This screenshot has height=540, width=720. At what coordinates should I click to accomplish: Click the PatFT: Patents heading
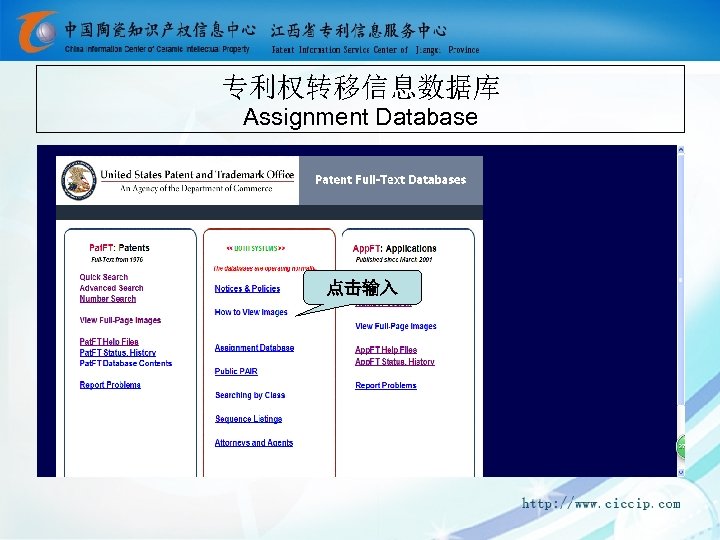click(x=119, y=248)
